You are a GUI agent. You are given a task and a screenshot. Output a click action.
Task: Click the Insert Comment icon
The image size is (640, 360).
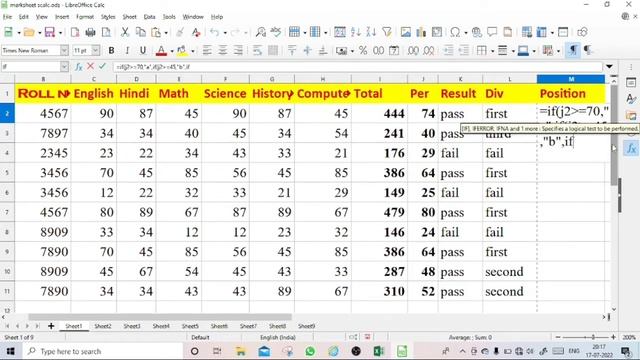[492, 32]
